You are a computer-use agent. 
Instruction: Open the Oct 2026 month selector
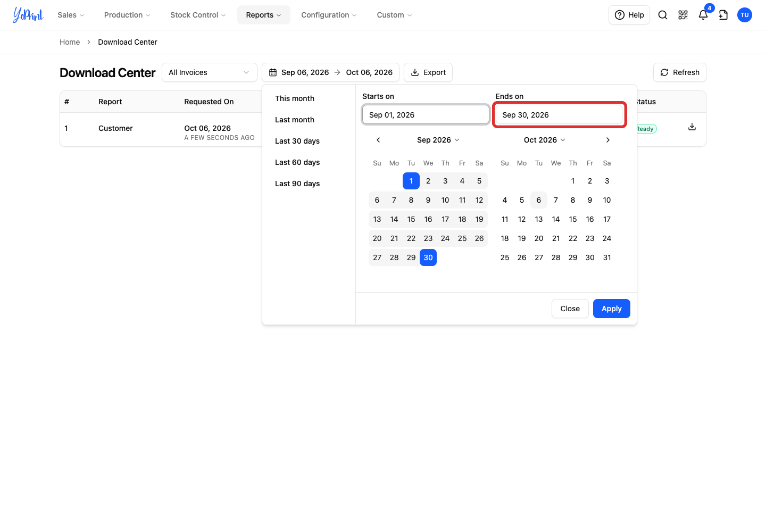[545, 140]
